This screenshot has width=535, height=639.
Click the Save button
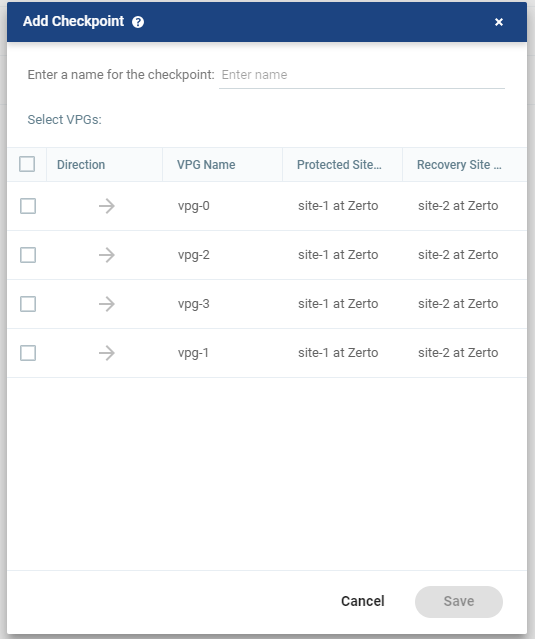[x=459, y=602]
